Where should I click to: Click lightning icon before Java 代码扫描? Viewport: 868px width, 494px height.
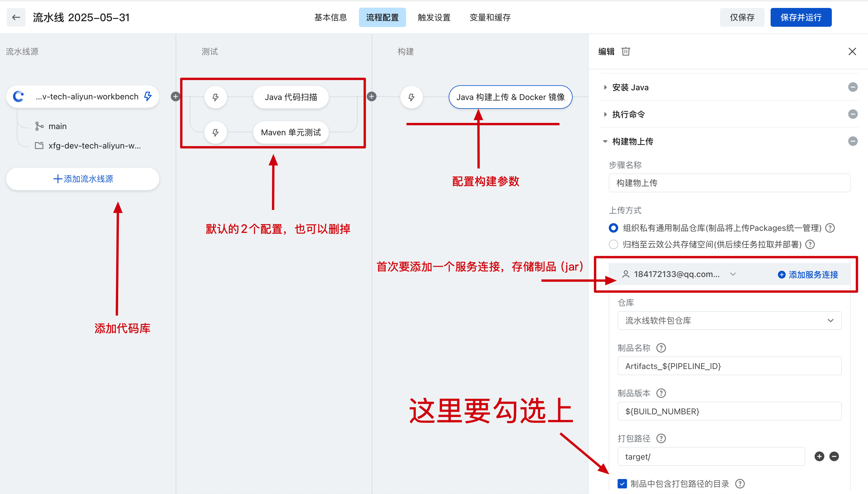(x=215, y=97)
